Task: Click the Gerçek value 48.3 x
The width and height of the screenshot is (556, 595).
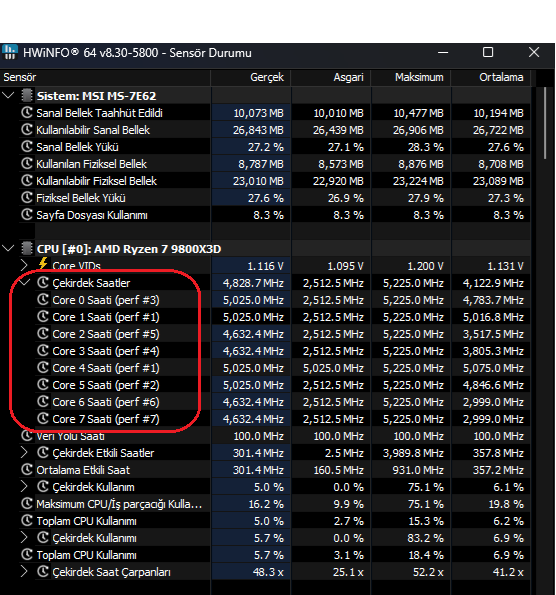Action: pyautogui.click(x=268, y=572)
